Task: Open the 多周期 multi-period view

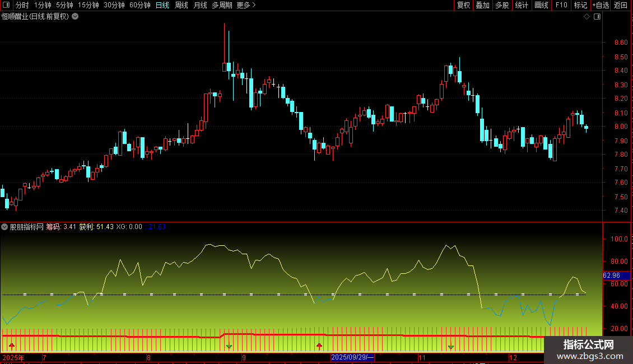Action: click(222, 5)
